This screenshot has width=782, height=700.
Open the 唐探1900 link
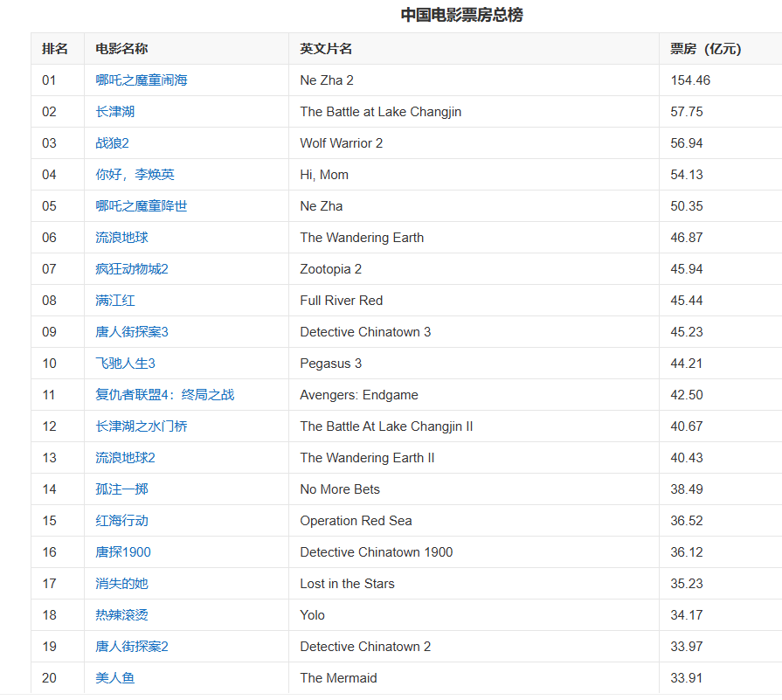point(122,551)
